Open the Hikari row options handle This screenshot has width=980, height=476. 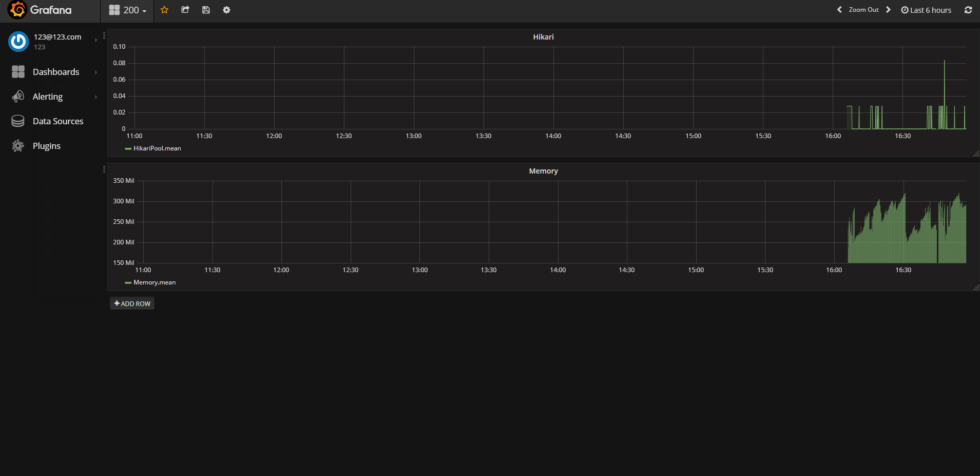coord(104,35)
